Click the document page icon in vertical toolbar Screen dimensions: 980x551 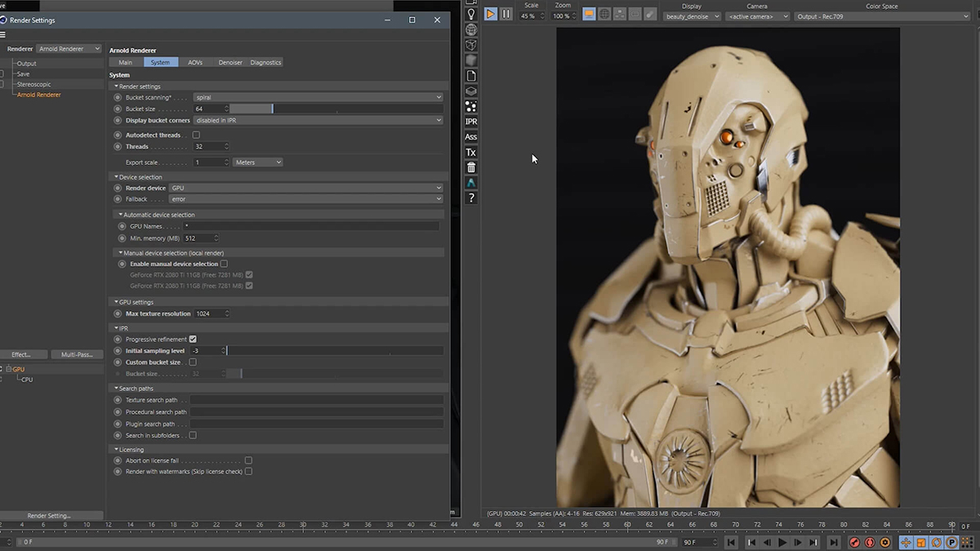tap(471, 76)
